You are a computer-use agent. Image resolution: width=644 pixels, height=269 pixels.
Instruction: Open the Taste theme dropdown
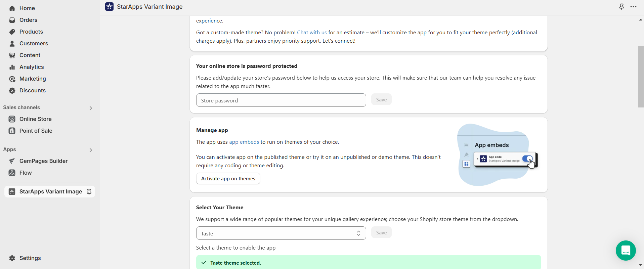[x=281, y=233]
